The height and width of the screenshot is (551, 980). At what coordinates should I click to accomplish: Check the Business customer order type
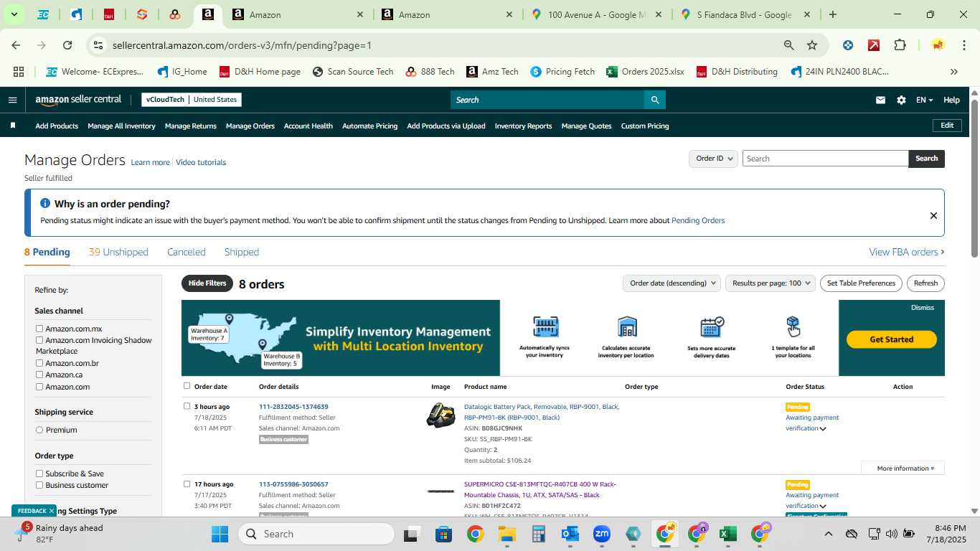(x=39, y=485)
